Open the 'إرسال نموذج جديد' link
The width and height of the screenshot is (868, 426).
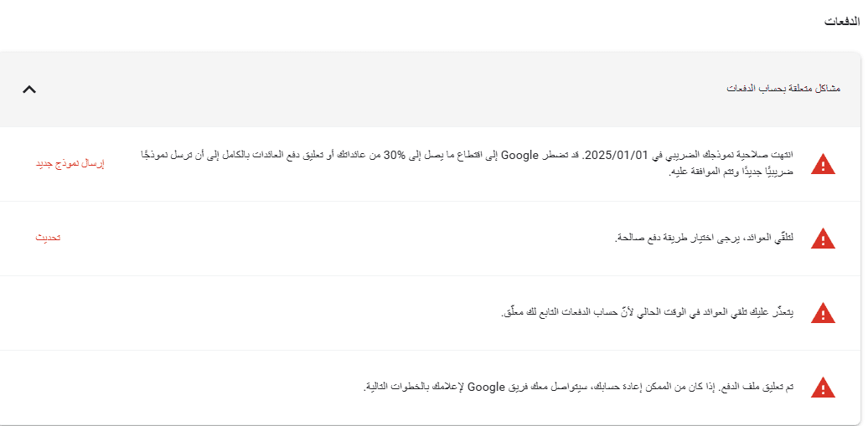click(70, 163)
